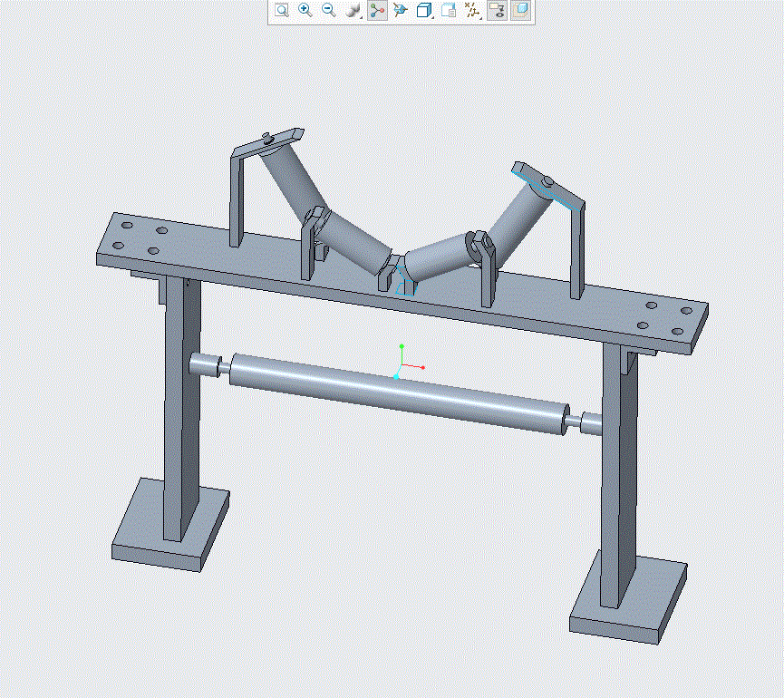Open the datum display filters dropdown
This screenshot has width=784, height=698.
472,10
